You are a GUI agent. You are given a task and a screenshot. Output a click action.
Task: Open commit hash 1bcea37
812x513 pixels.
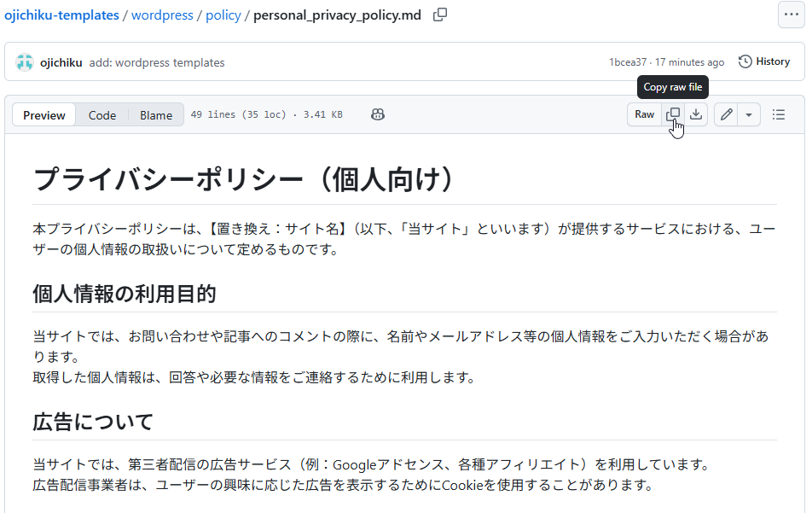628,62
